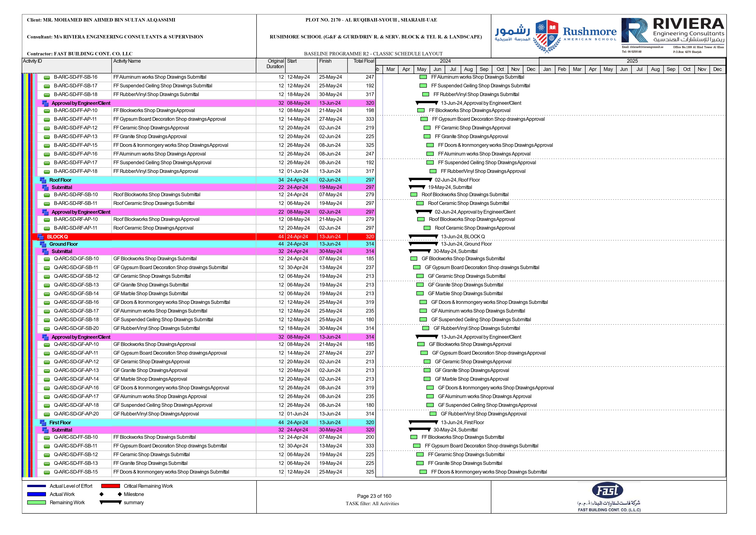Image resolution: width=756 pixels, height=535 pixels.
Task: Select activity ID Q-ARC-SD-GF-SB-16
Action: click(x=76, y=302)
